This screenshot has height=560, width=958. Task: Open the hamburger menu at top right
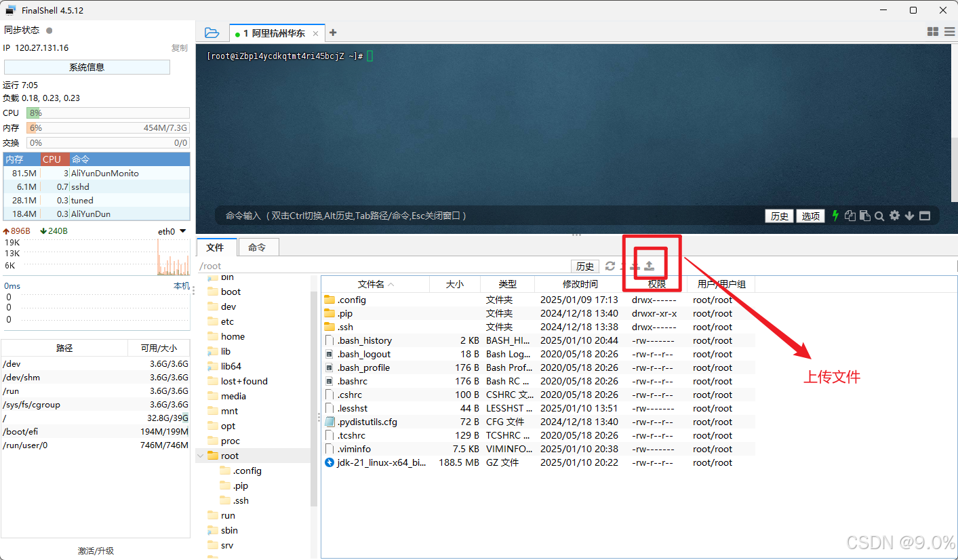pos(949,32)
